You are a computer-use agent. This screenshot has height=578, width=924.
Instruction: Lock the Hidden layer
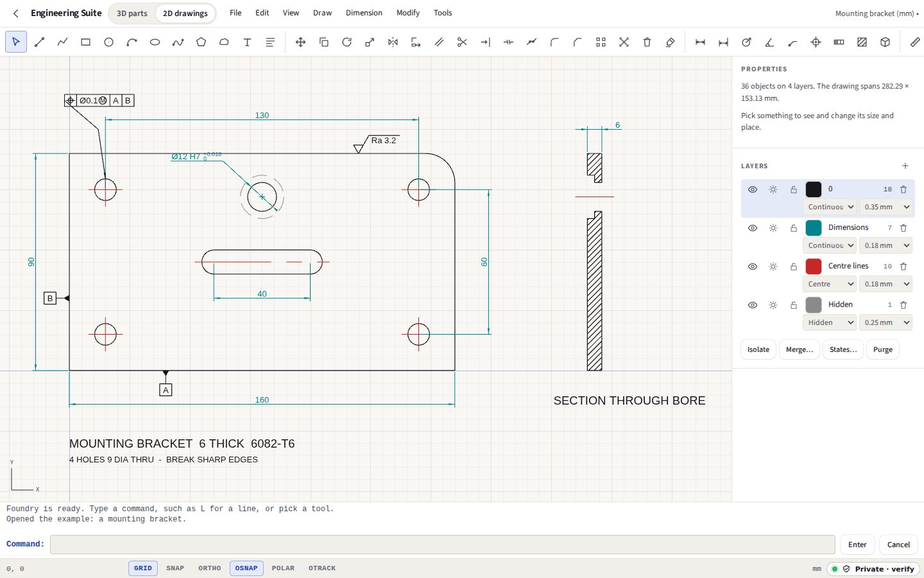pos(794,305)
